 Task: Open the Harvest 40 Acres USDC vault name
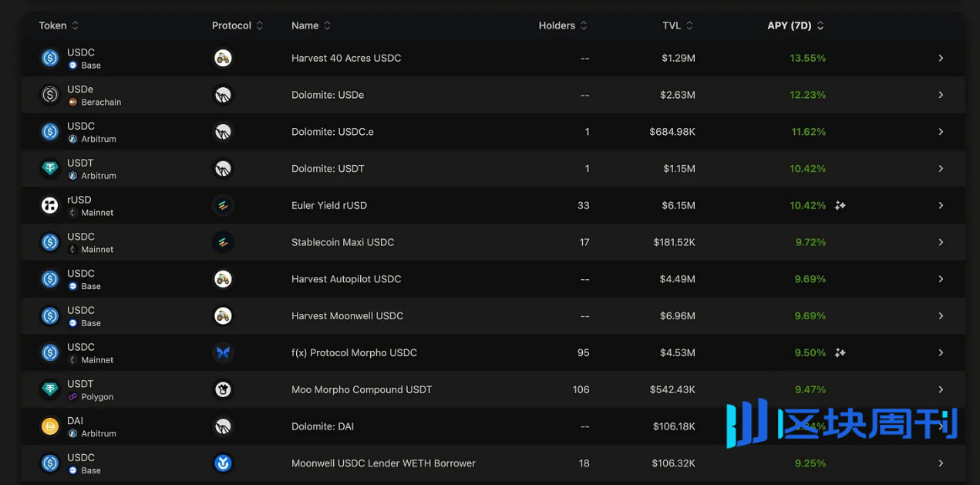point(346,58)
